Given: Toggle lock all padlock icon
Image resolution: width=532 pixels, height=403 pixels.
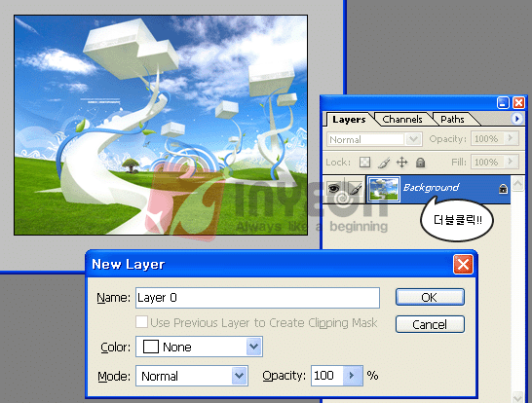Looking at the screenshot, I should coord(420,163).
